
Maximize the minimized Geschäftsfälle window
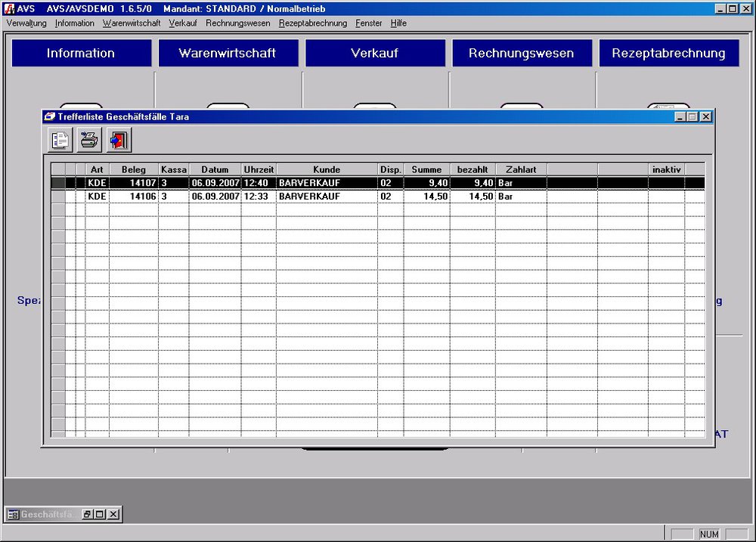pos(100,515)
